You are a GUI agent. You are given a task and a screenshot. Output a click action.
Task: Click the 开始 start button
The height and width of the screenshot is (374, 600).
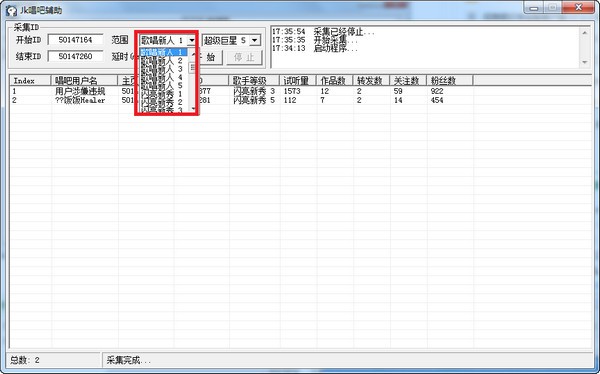click(x=210, y=57)
